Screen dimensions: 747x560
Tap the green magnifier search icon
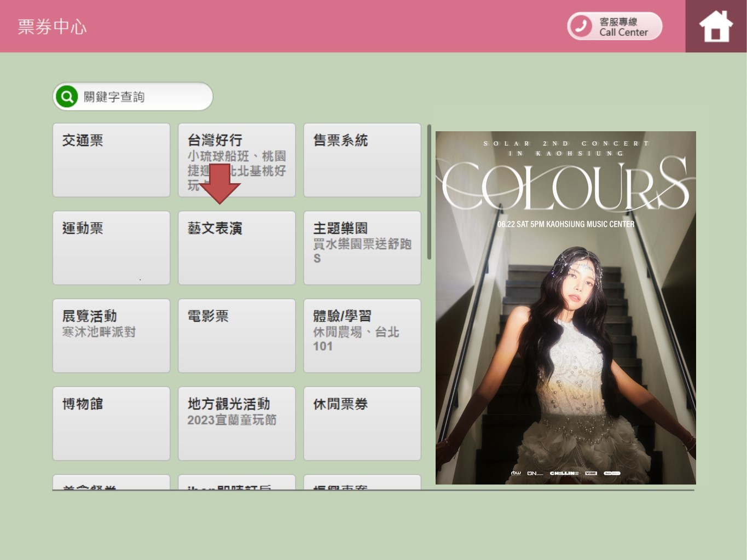click(67, 97)
